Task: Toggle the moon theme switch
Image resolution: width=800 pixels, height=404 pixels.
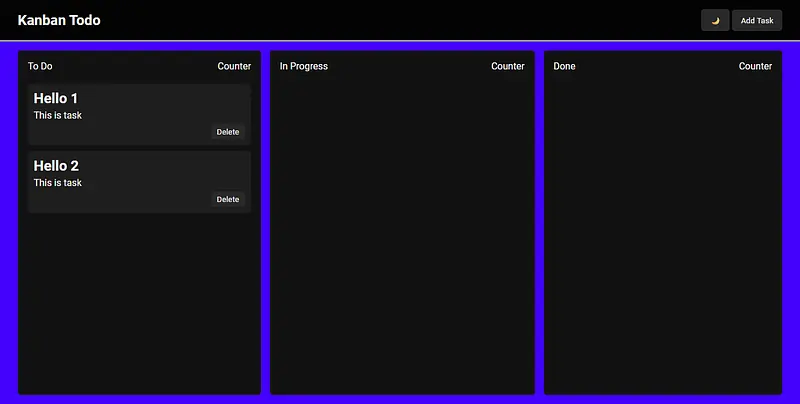Action: 715,20
